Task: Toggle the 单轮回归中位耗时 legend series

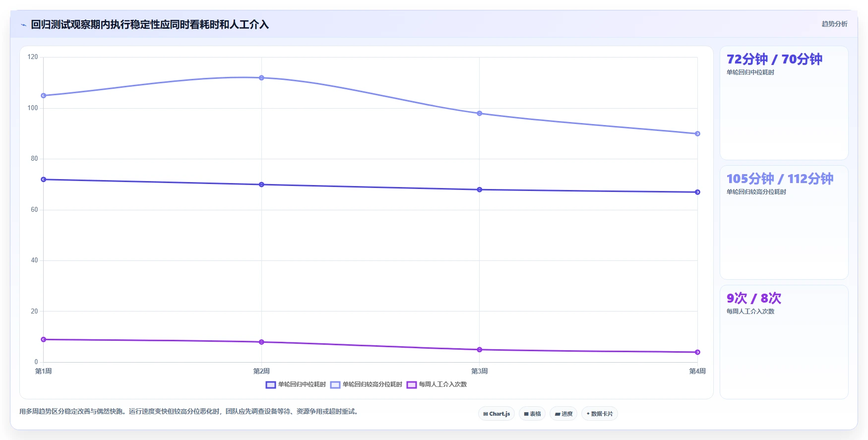Action: click(x=296, y=384)
